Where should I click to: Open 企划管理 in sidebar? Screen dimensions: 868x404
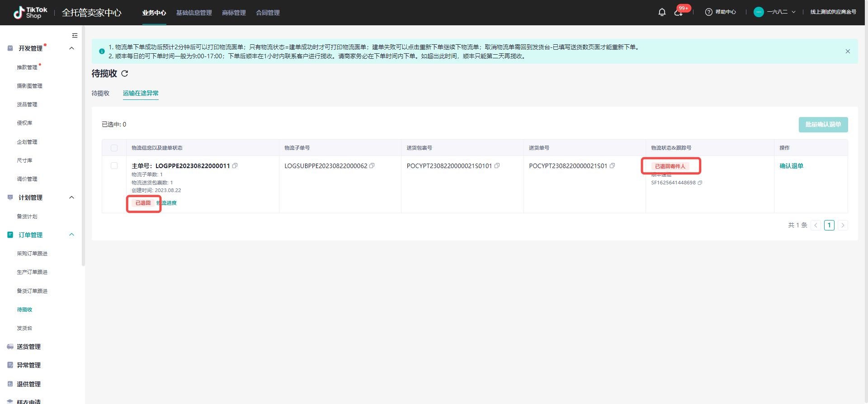tap(27, 142)
